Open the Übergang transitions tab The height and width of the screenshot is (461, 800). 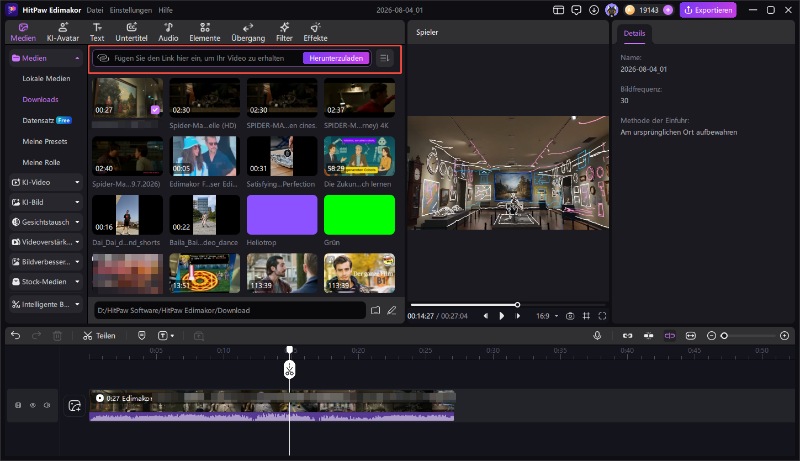[248, 32]
